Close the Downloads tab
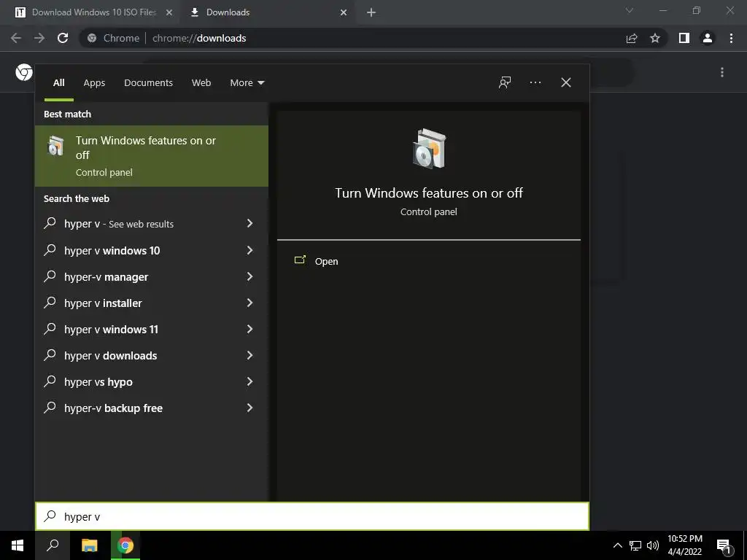Image resolution: width=747 pixels, height=560 pixels. point(344,12)
